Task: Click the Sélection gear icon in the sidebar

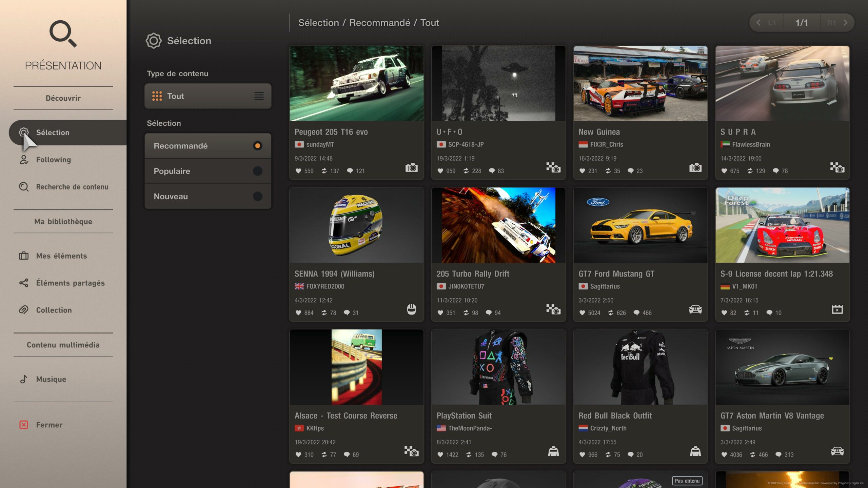Action: [24, 133]
